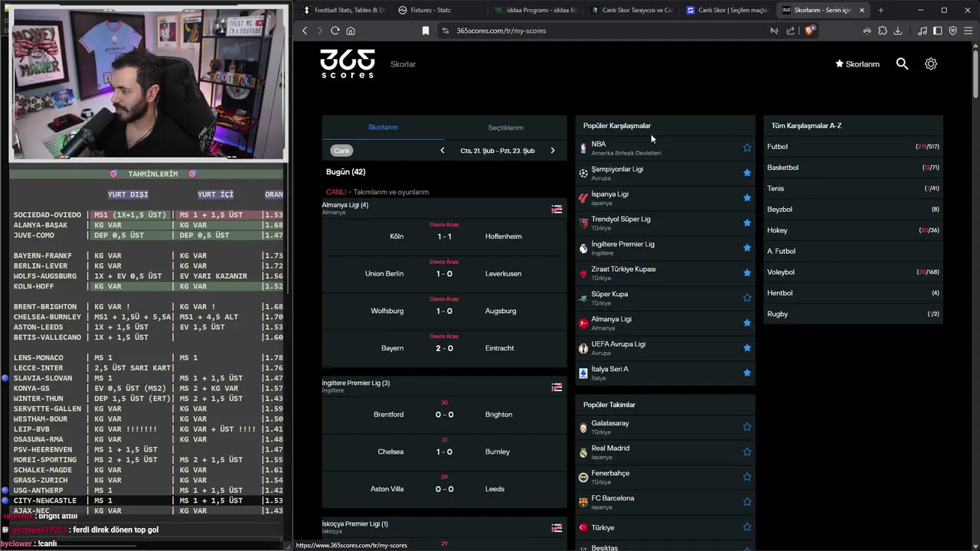Viewport: 980px width, 551px height.
Task: Toggle favorite star for NBA
Action: pos(747,148)
